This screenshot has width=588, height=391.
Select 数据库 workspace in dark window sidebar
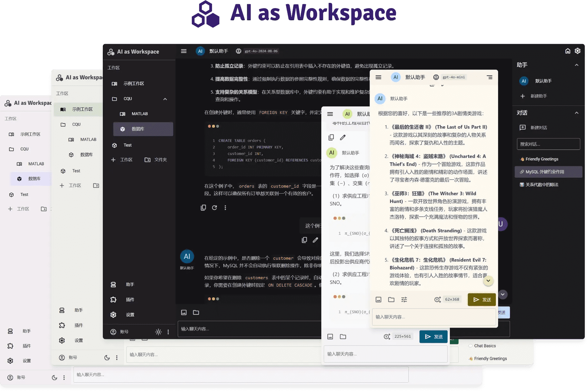click(x=143, y=129)
